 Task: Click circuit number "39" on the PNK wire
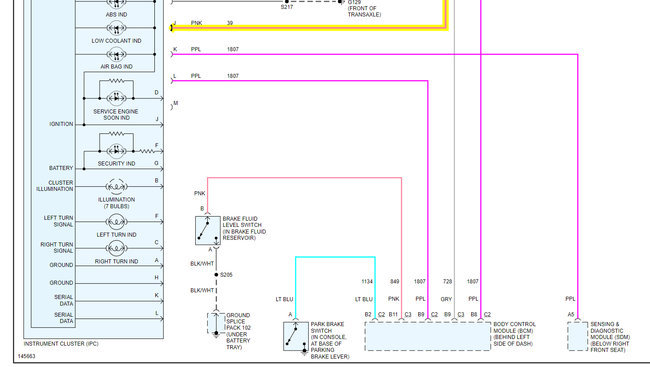[x=230, y=23]
